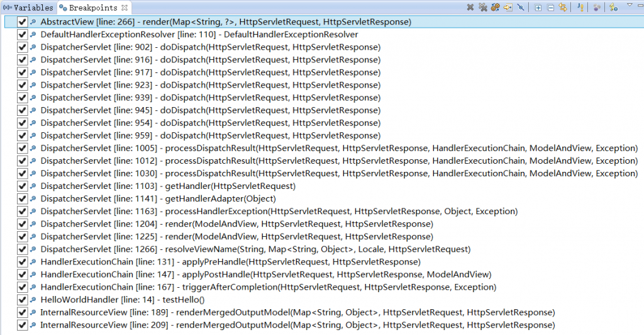
Task: Expand all breakpoints with the plus icon
Action: (538, 8)
